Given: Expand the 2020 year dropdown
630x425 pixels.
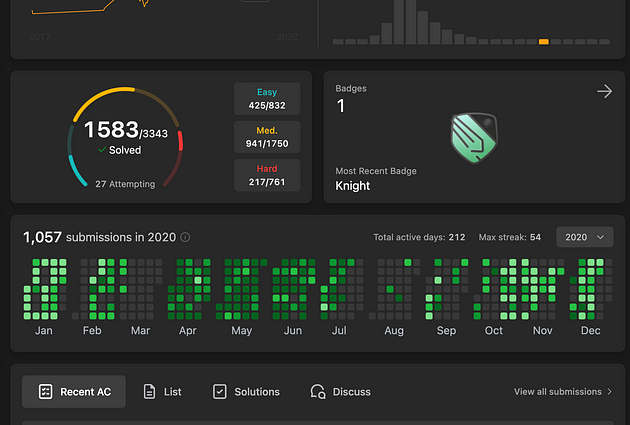Looking at the screenshot, I should click(x=584, y=237).
